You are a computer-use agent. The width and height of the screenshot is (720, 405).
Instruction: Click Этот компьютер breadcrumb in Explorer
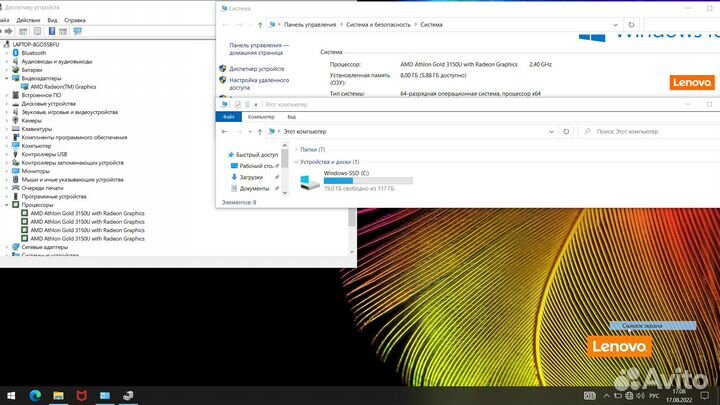[x=305, y=132]
